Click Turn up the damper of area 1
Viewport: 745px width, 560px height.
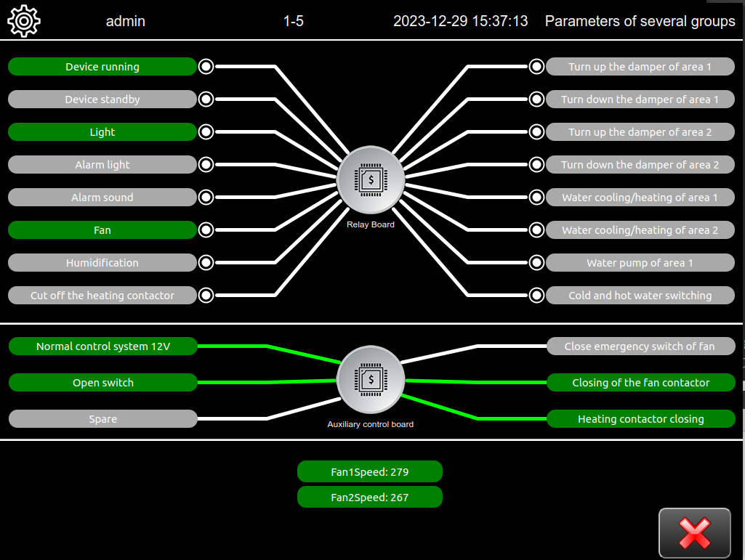[x=640, y=67]
